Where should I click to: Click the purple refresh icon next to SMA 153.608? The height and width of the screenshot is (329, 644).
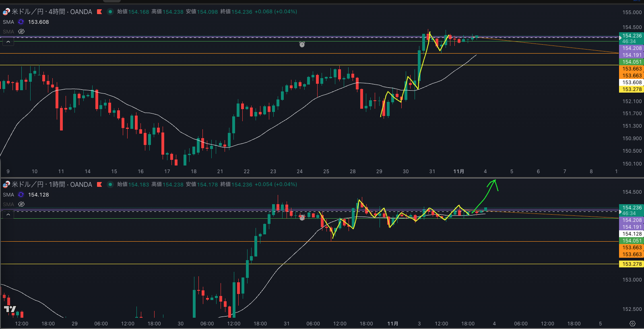pos(21,22)
